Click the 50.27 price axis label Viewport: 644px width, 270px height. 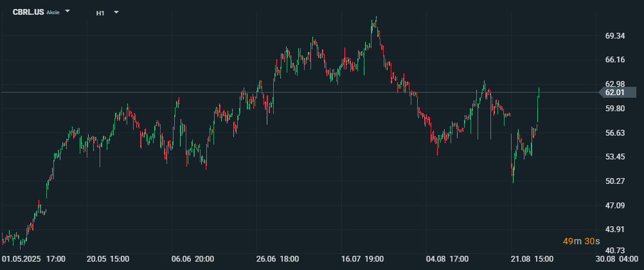615,181
